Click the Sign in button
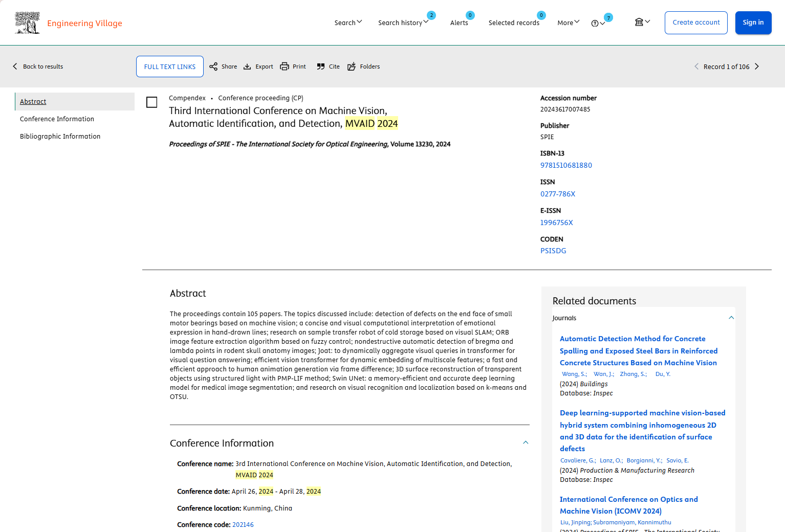The height and width of the screenshot is (532, 785). pos(753,23)
